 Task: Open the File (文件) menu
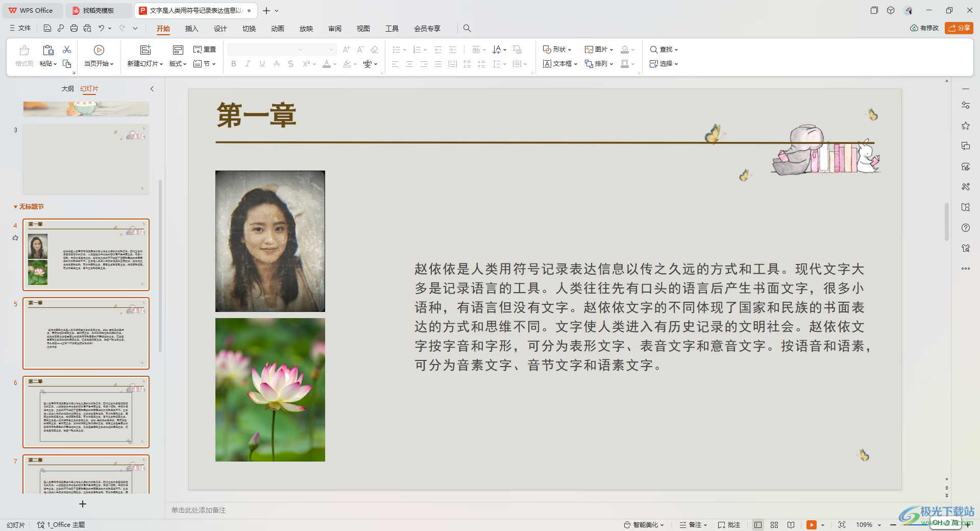click(20, 28)
